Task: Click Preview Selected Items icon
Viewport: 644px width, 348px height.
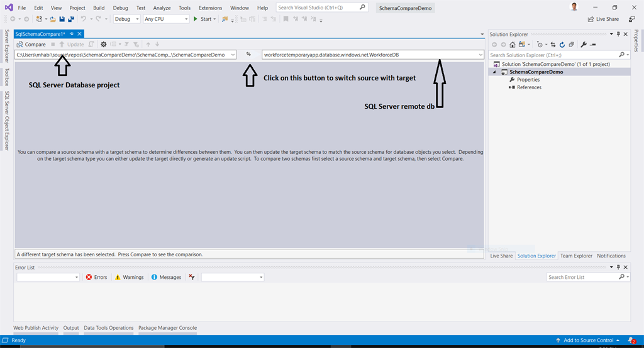Action: pos(592,45)
